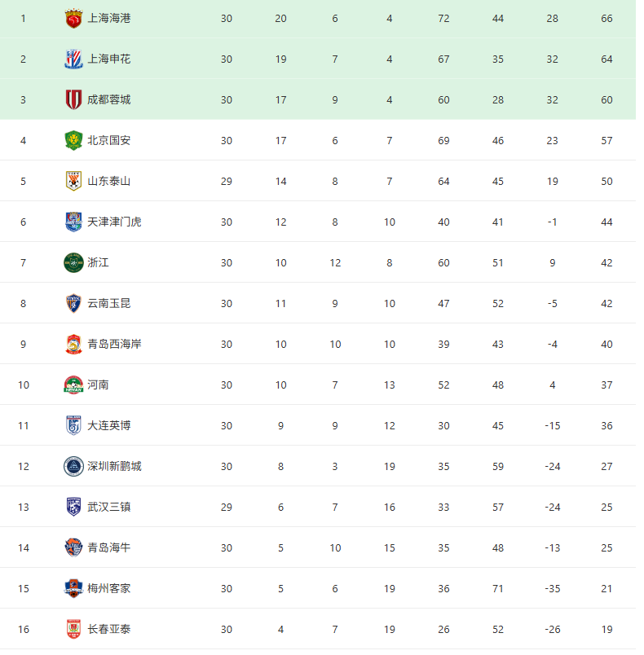
Task: Click the 深圳新鹏城 circular logo
Action: point(73,466)
